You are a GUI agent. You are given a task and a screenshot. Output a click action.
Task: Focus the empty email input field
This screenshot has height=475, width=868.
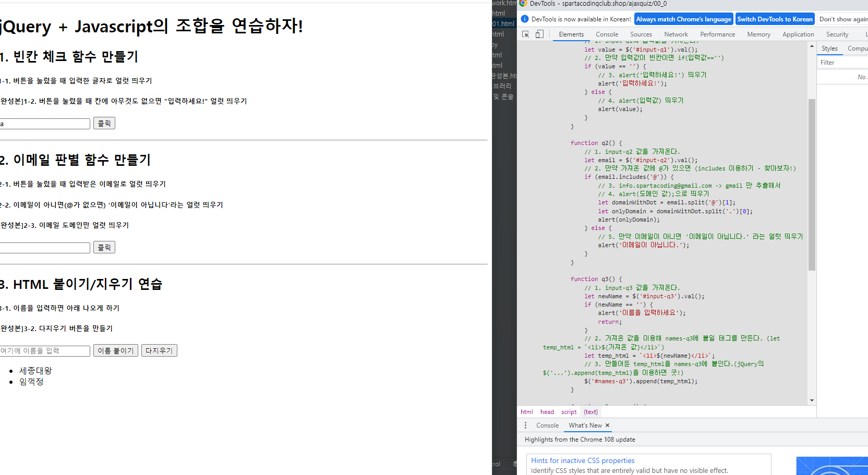[45, 248]
